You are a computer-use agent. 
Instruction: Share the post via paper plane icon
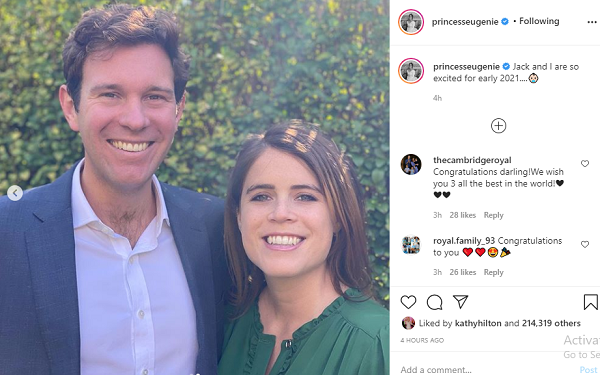click(461, 302)
